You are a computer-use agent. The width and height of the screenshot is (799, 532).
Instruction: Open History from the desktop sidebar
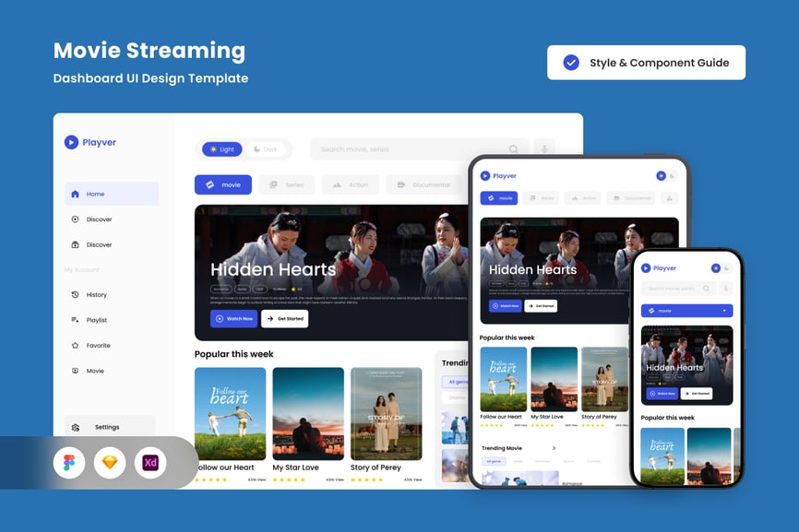click(76, 295)
